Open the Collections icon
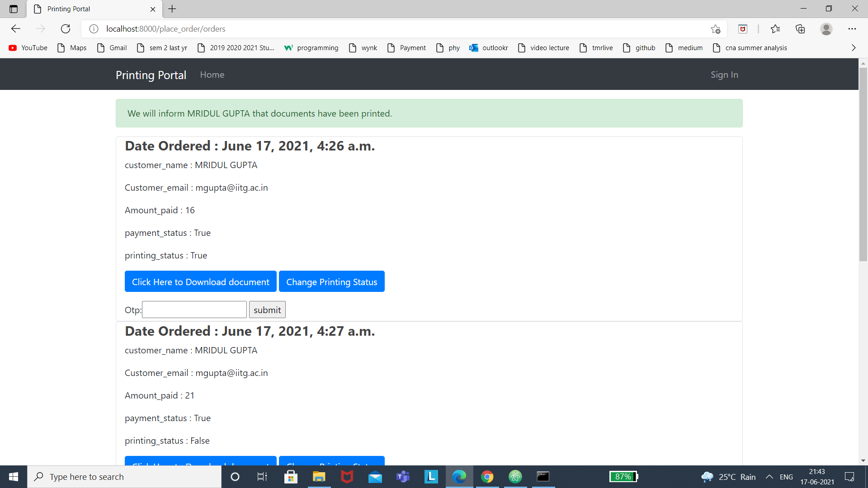 800,29
